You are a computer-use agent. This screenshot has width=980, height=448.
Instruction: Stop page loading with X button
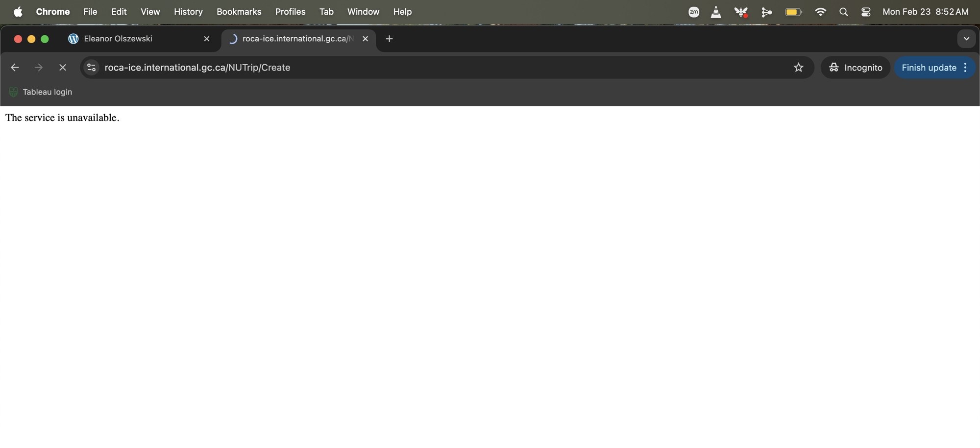click(63, 68)
